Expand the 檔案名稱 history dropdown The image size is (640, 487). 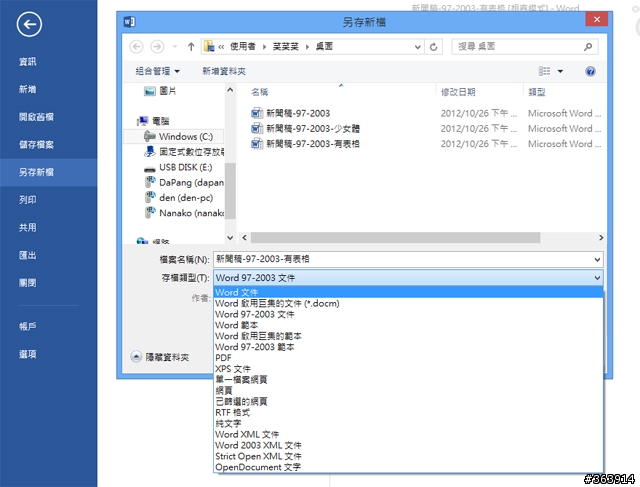[x=597, y=260]
